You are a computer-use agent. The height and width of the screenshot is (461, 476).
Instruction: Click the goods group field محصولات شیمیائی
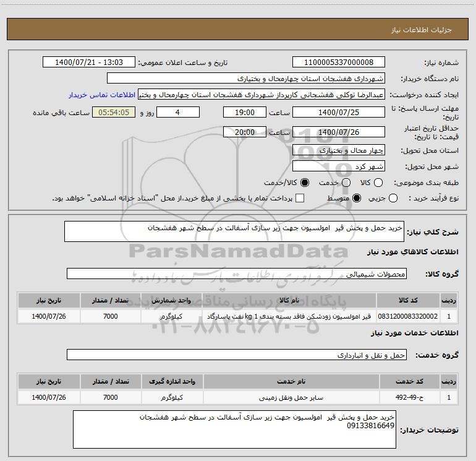pos(237,274)
